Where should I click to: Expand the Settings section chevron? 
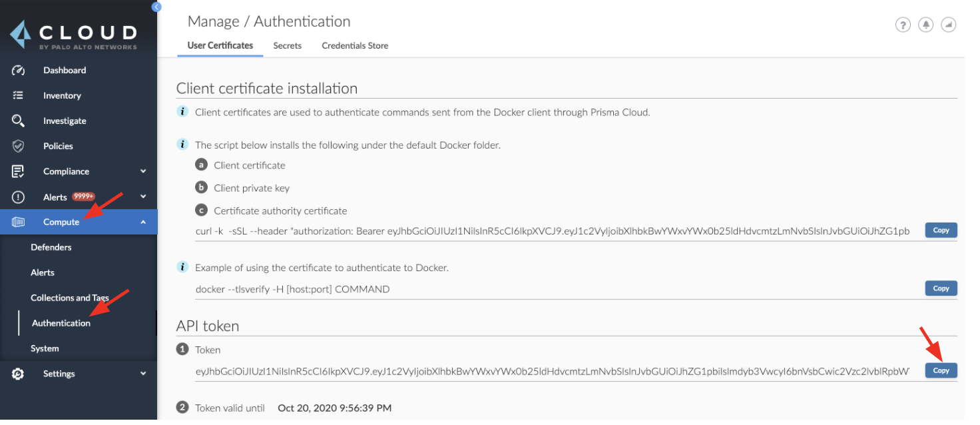coord(142,374)
